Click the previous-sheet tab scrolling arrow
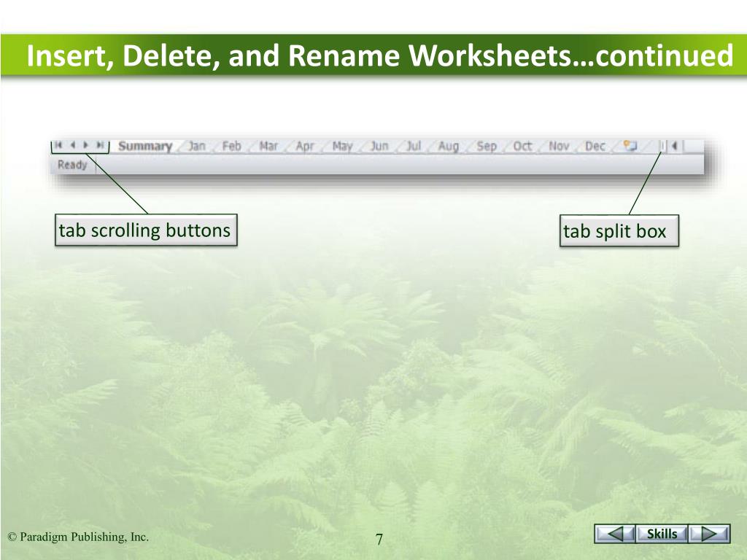The width and height of the screenshot is (747, 560). (73, 145)
